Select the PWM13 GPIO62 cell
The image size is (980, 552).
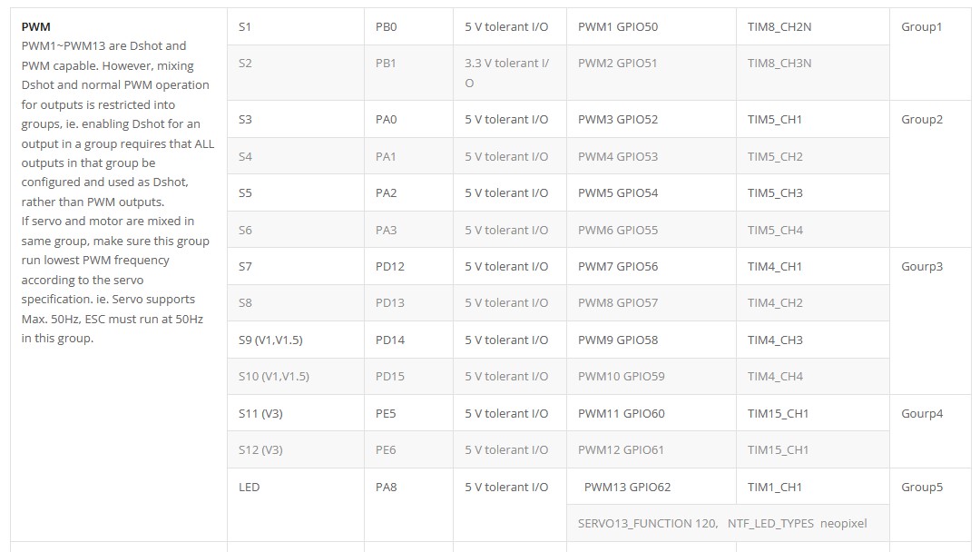click(652, 487)
